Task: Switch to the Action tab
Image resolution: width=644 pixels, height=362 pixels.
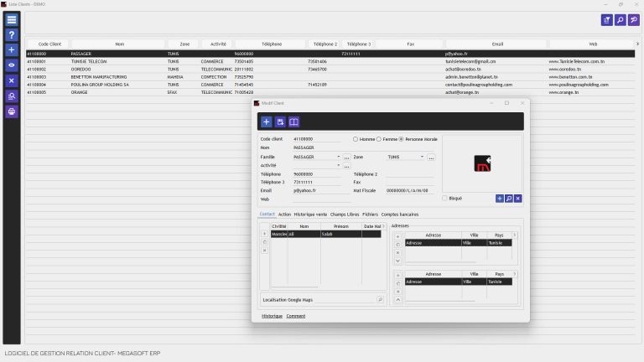Action: 284,215
